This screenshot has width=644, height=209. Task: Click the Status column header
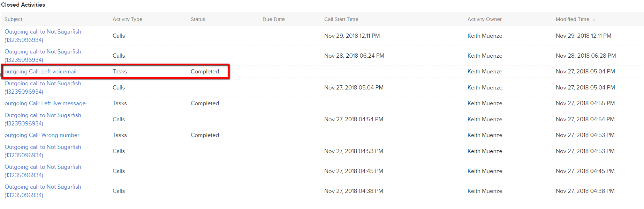click(198, 20)
